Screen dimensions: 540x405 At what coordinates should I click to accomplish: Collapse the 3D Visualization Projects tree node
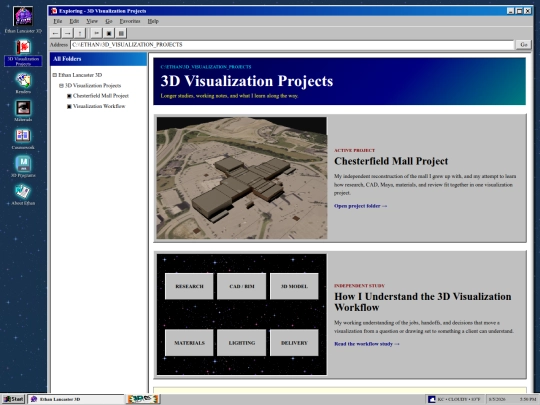click(61, 85)
